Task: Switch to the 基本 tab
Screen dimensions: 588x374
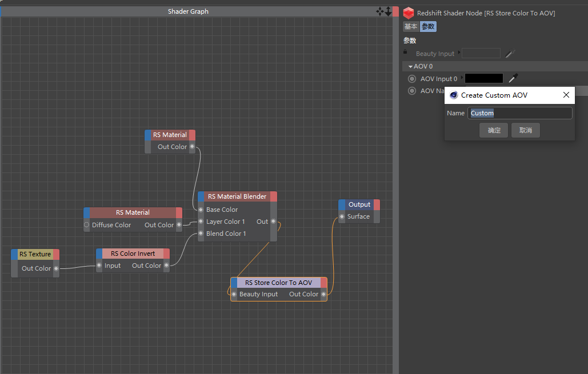Action: pyautogui.click(x=411, y=27)
